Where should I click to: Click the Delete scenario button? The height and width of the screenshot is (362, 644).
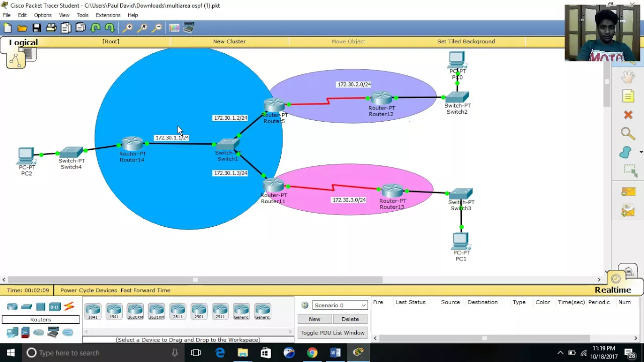pos(350,319)
